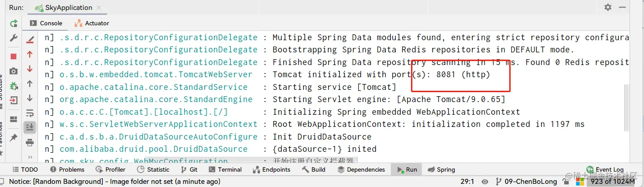This screenshot has height=187, width=644.
Task: Pin the Run tab with the pin icon
Action: (14, 137)
